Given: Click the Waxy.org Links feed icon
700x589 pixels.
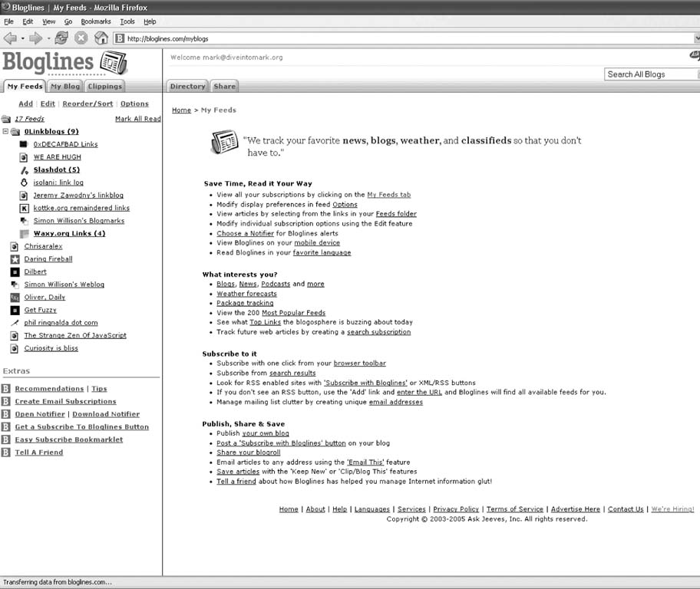Looking at the screenshot, I should pyautogui.click(x=24, y=233).
